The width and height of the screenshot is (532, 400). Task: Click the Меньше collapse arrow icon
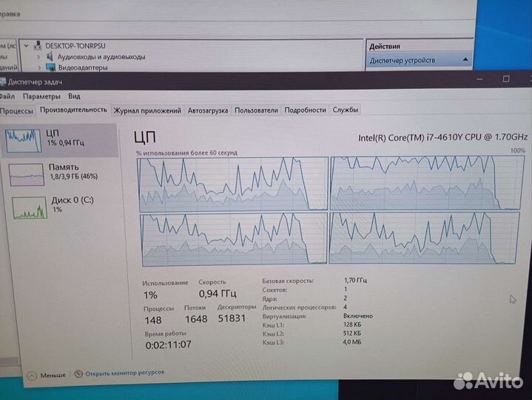pyautogui.click(x=32, y=376)
